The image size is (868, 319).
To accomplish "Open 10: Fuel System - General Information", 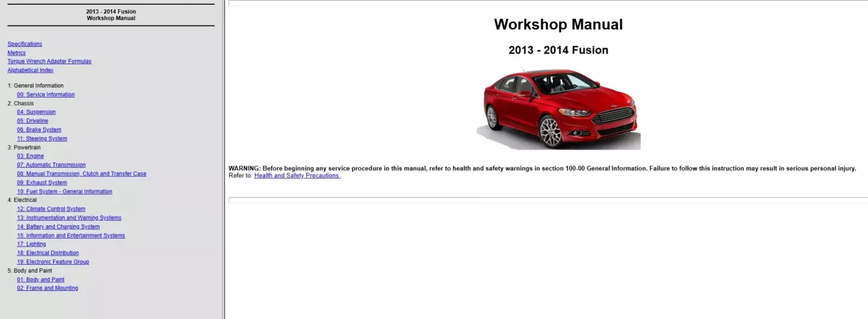I will pos(64,192).
